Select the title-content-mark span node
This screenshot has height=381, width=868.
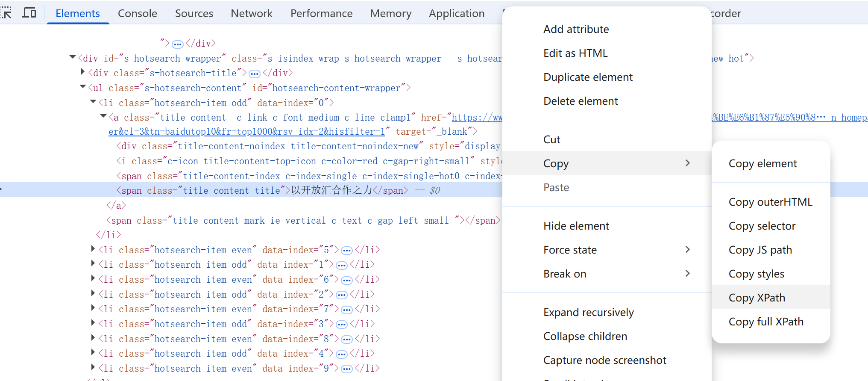pos(303,220)
